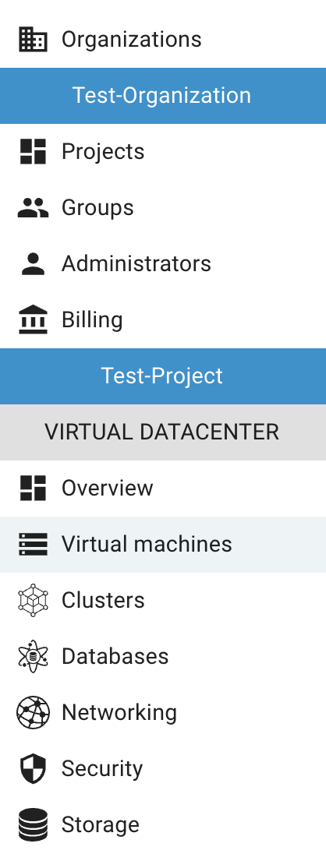Click the Organizations building icon
326x868 pixels.
[33, 39]
